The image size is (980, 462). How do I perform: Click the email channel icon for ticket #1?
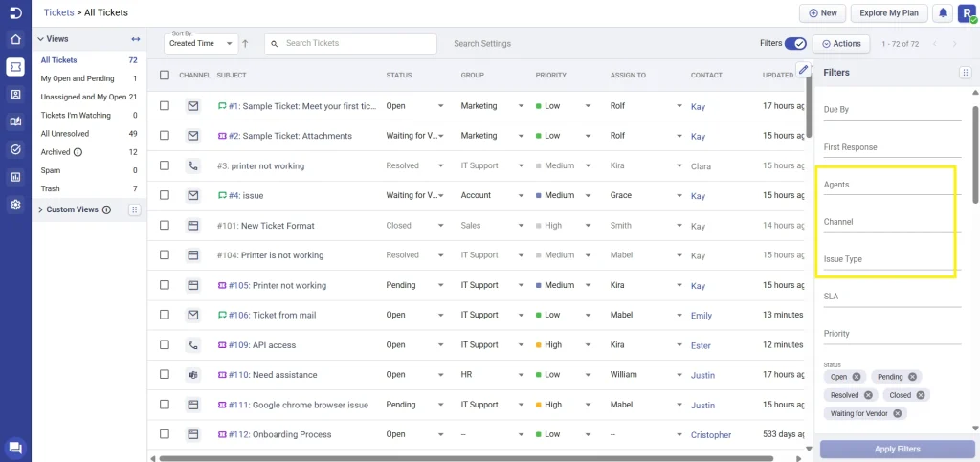tap(193, 106)
